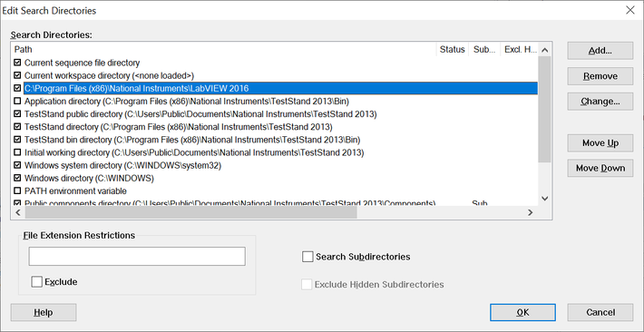
Task: Click the list's scroll down arrow
Action: click(x=544, y=198)
